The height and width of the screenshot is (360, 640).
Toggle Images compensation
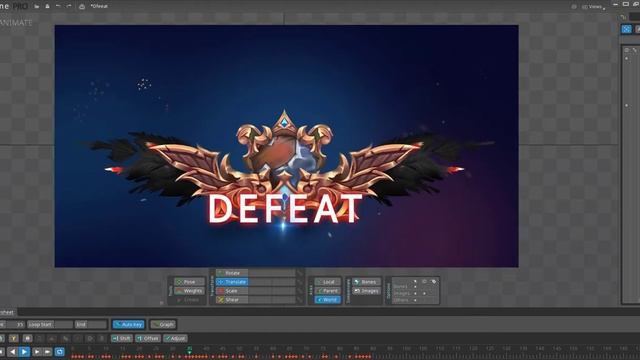367,291
